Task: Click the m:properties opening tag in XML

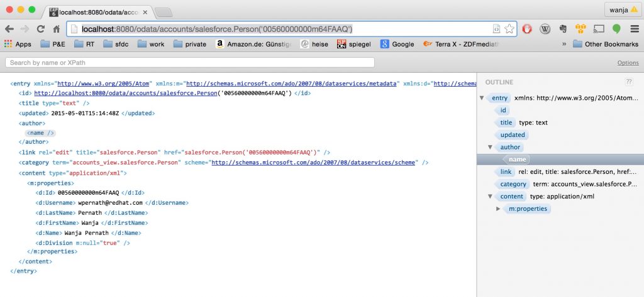Action: coord(50,183)
